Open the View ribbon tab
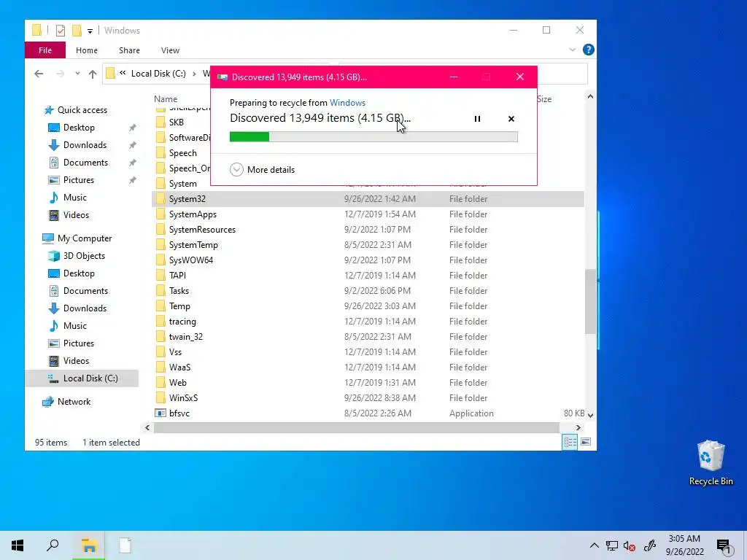747x560 pixels. point(170,50)
